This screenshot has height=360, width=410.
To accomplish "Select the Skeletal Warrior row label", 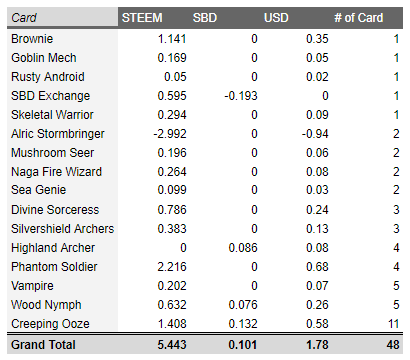I will (x=52, y=115).
